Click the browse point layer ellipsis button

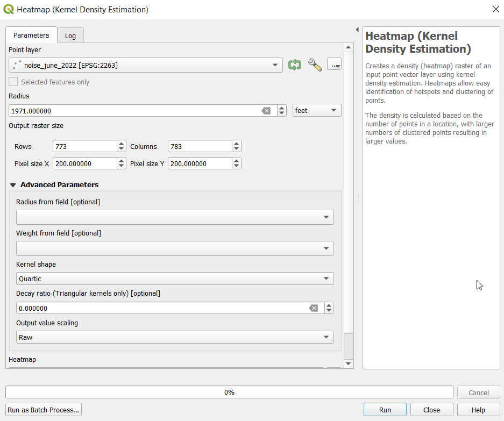[334, 65]
